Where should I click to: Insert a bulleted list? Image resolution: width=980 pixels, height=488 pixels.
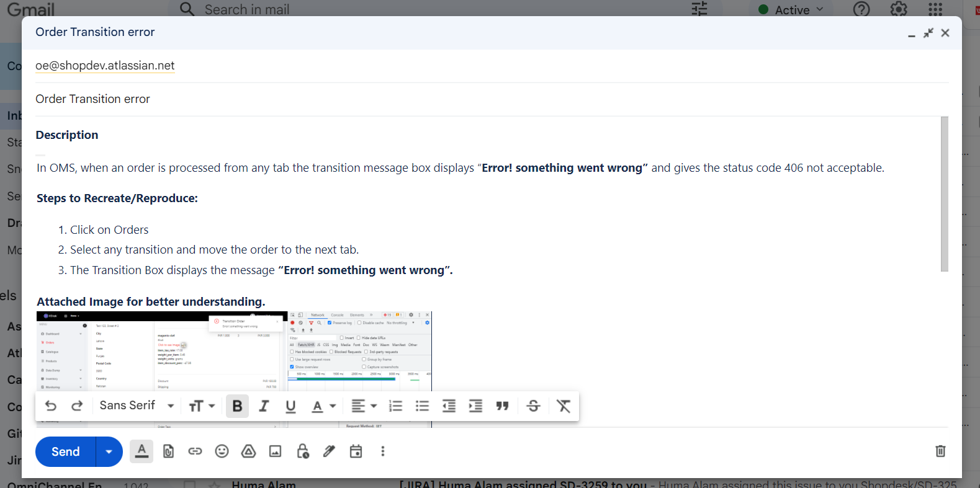click(422, 406)
